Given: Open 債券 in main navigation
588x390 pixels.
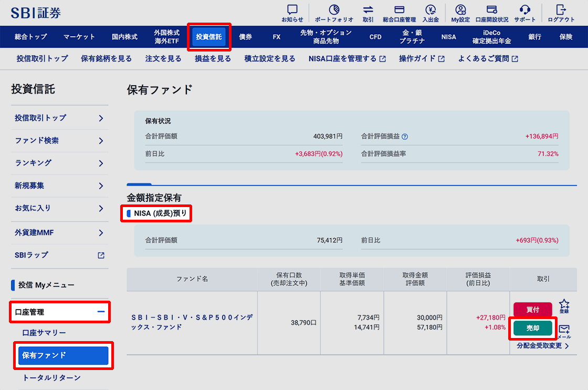Looking at the screenshot, I should 246,37.
